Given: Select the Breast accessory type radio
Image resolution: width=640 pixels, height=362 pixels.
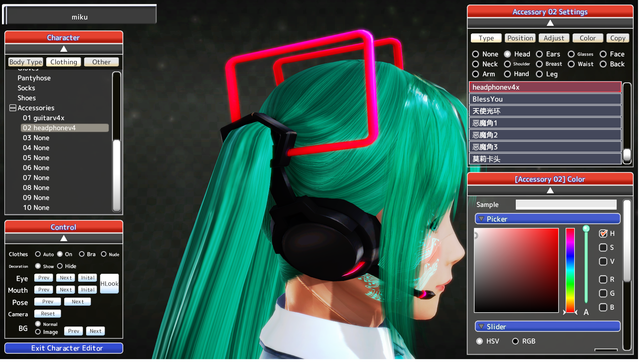Looking at the screenshot, I should coord(539,64).
